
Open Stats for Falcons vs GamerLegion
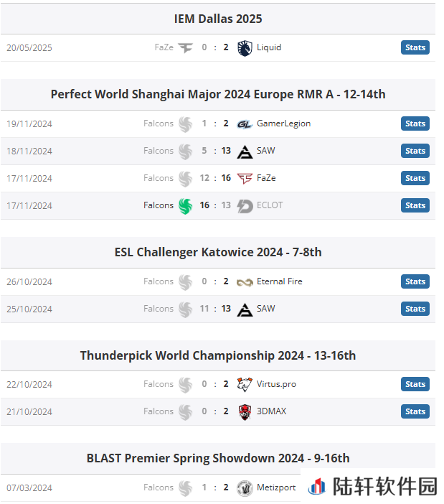pyautogui.click(x=415, y=123)
